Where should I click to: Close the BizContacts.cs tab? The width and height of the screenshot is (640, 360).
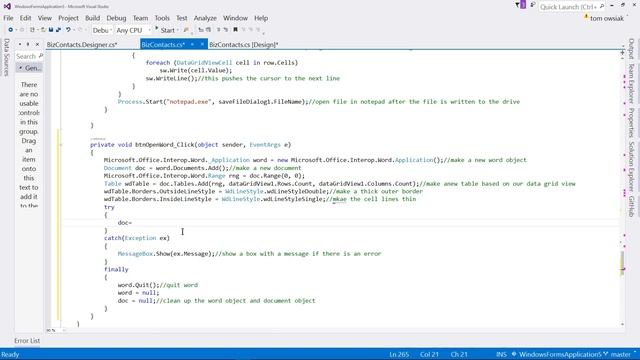coord(202,44)
